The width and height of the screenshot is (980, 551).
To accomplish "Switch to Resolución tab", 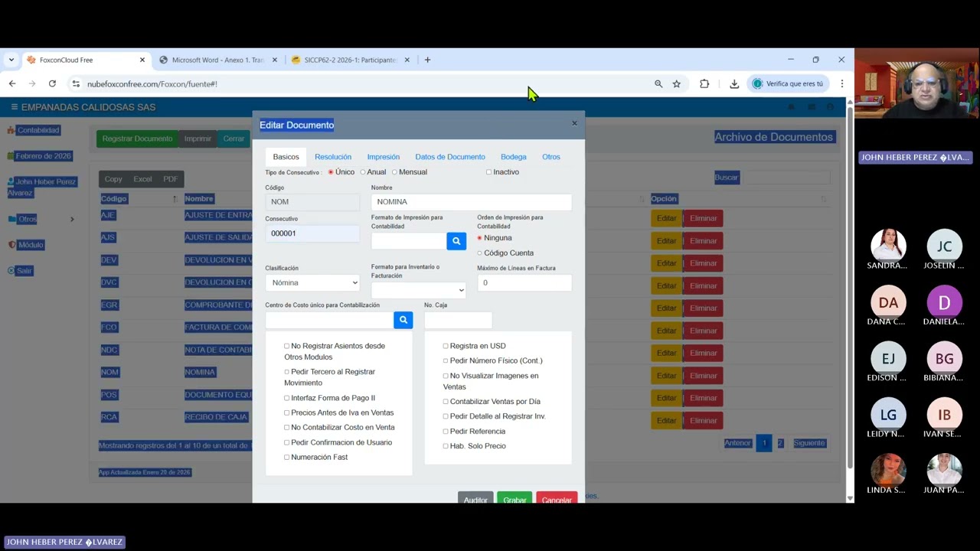I will (x=333, y=157).
